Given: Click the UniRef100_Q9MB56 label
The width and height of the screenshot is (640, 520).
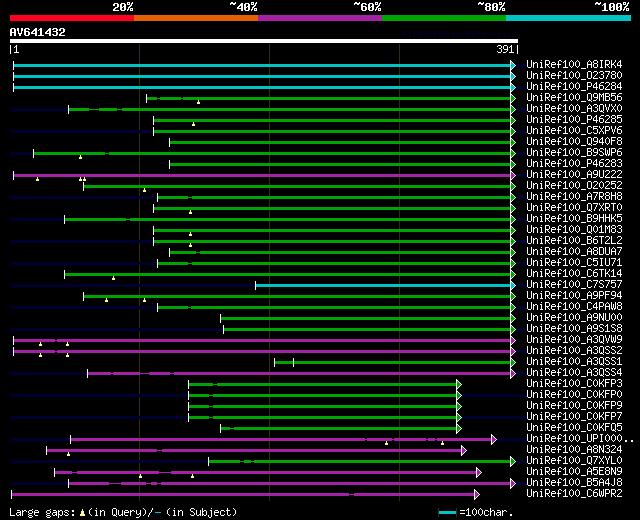Looking at the screenshot, I should click(574, 98).
